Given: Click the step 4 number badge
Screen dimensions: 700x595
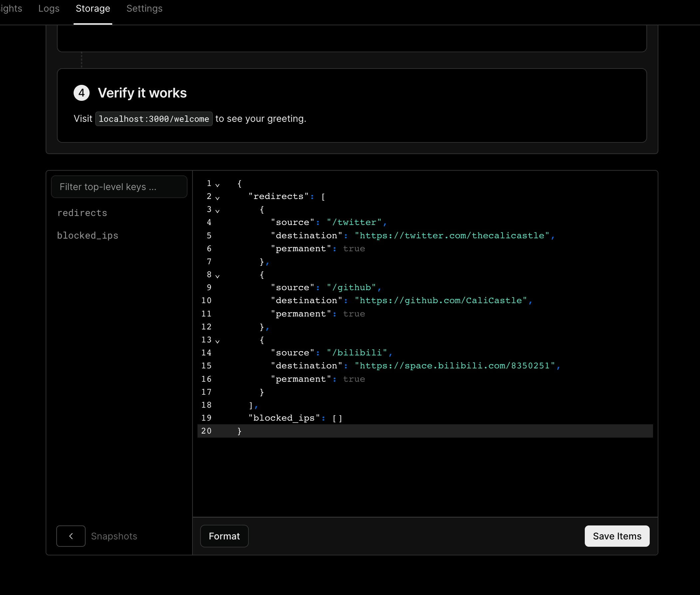Looking at the screenshot, I should 82,93.
